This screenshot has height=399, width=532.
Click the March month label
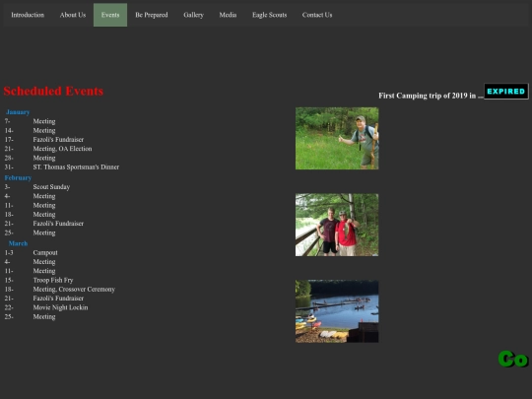(x=18, y=243)
